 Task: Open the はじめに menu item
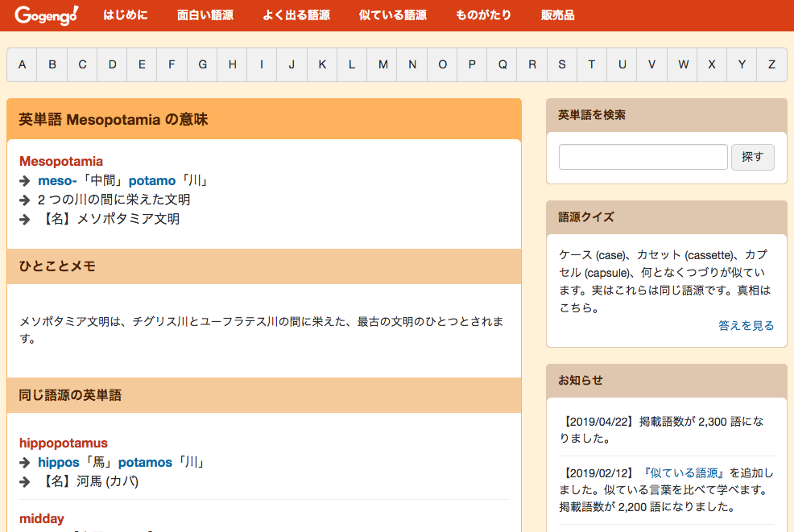(x=126, y=15)
